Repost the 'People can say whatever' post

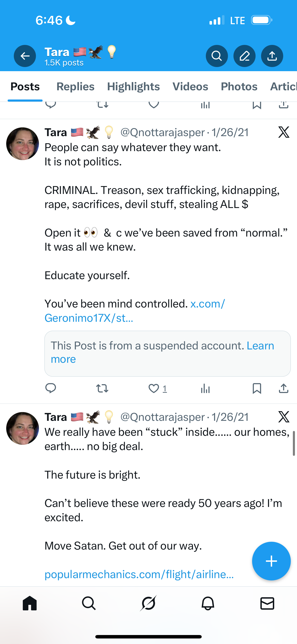[102, 389]
